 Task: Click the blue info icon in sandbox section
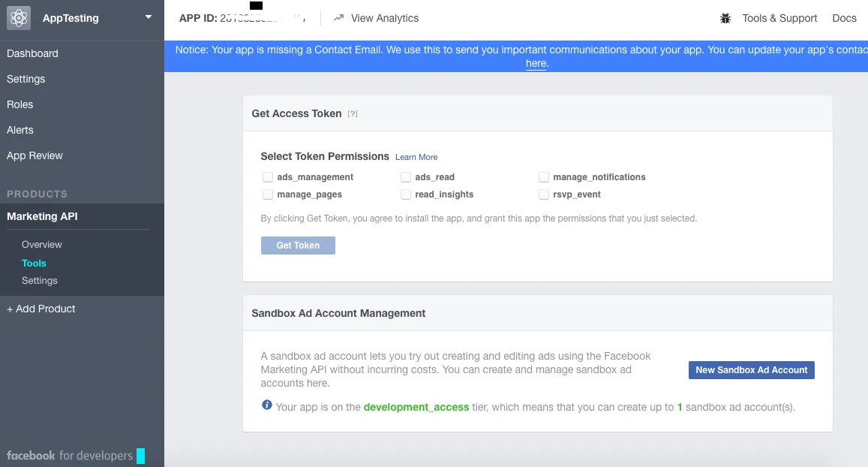coord(267,405)
